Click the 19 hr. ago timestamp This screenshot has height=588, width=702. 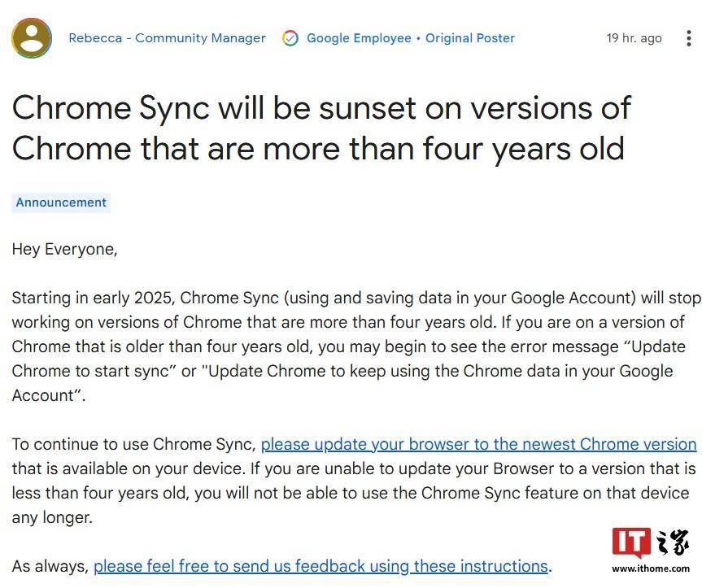[x=634, y=38]
